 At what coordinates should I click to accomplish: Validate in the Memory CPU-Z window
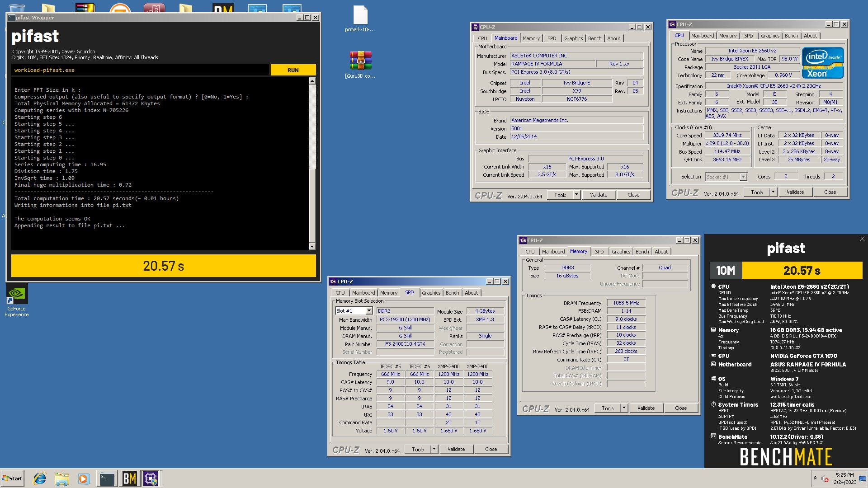646,408
